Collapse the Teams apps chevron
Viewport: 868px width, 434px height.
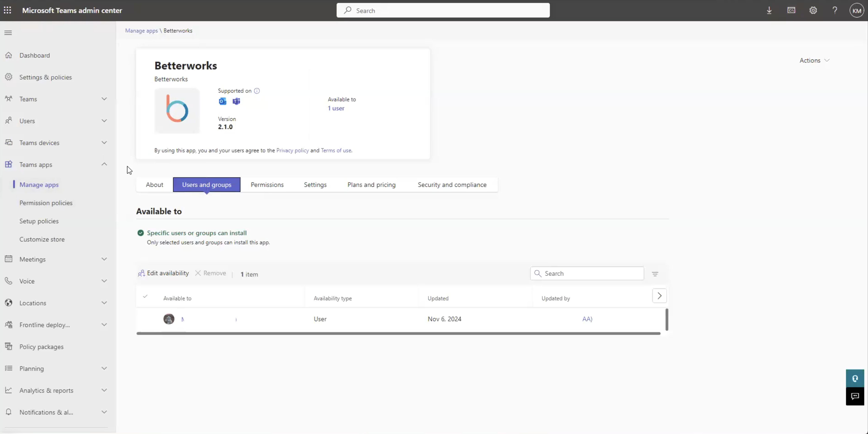tap(104, 164)
